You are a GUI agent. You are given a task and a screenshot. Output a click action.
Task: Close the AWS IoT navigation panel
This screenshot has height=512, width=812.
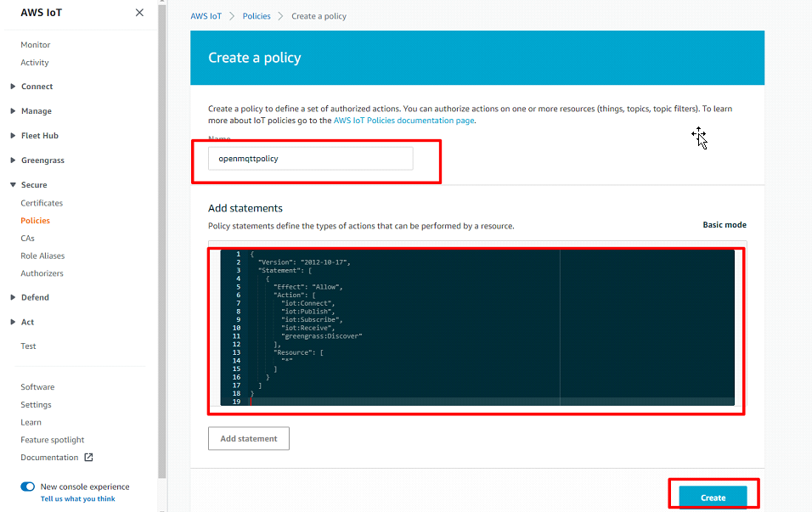138,13
